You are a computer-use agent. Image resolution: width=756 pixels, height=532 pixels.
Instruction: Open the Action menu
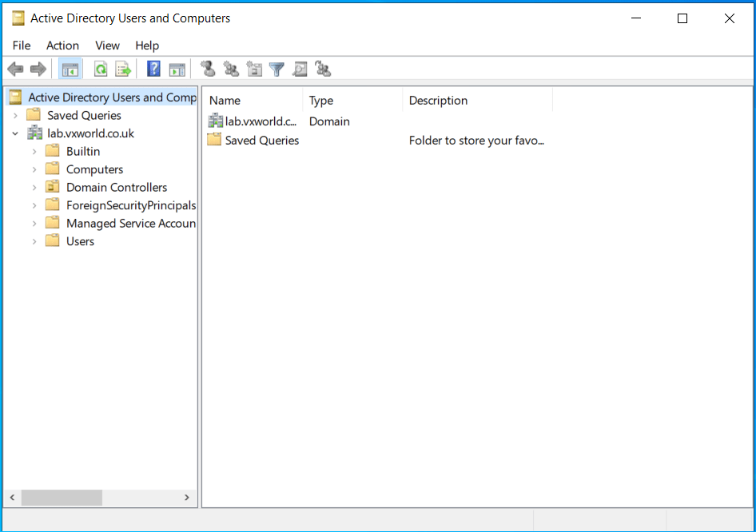pos(62,46)
